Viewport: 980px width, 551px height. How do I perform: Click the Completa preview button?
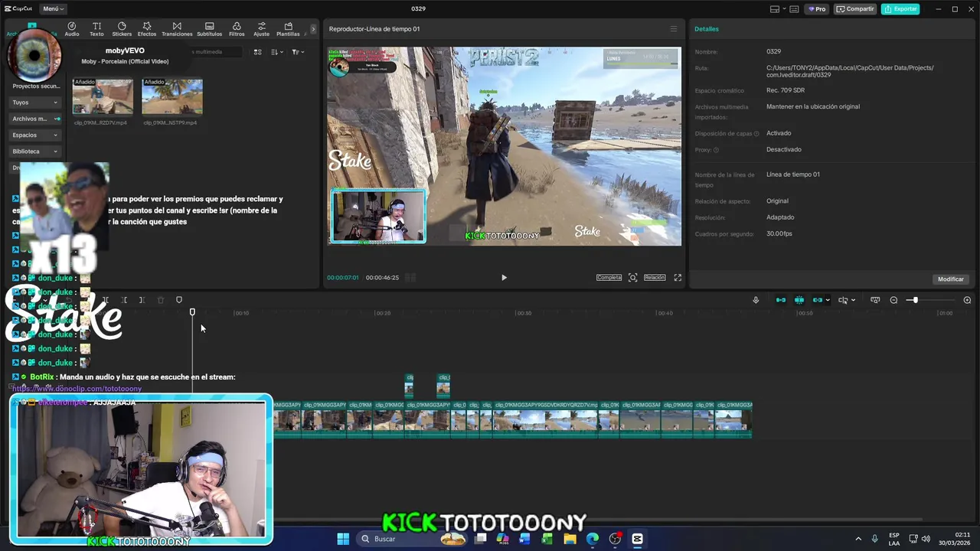609,278
